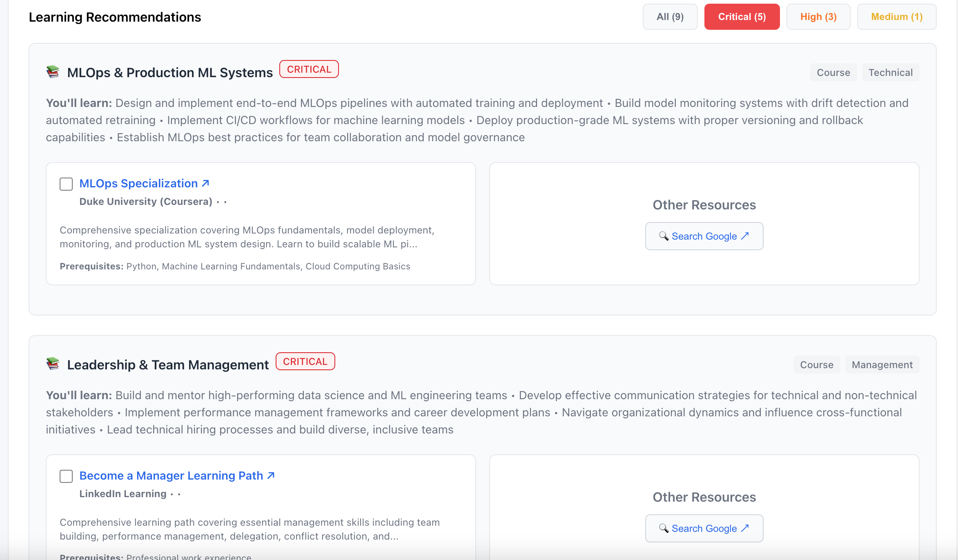Click the Technical tag on MLOps card
Screen dimensions: 958x560
pyautogui.click(x=890, y=72)
